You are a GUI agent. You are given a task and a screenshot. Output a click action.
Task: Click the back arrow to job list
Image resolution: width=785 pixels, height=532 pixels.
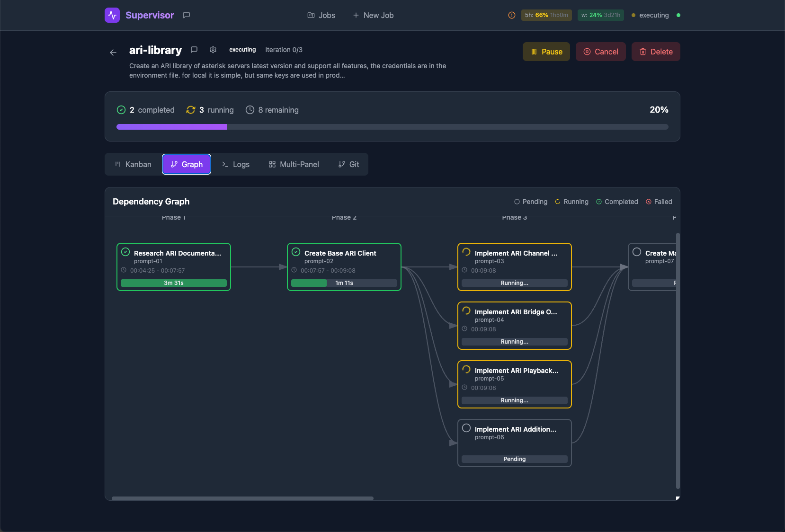113,53
